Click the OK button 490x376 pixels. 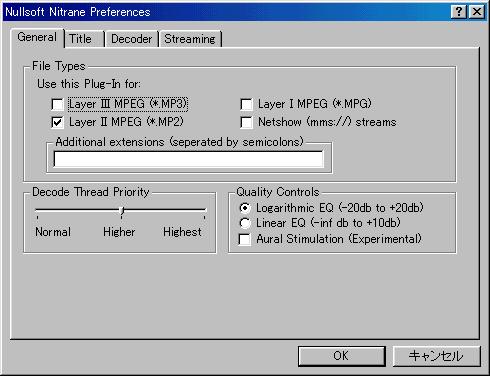tap(342, 356)
